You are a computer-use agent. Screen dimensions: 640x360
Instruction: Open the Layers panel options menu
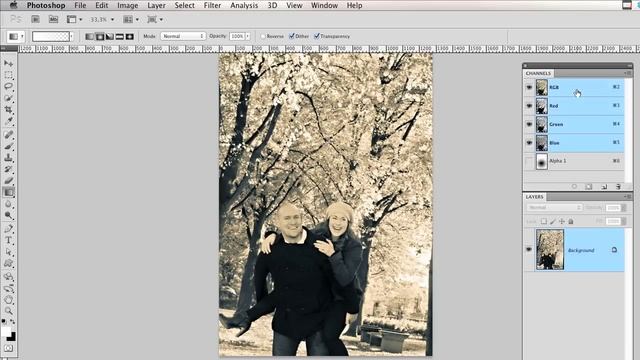pos(628,197)
